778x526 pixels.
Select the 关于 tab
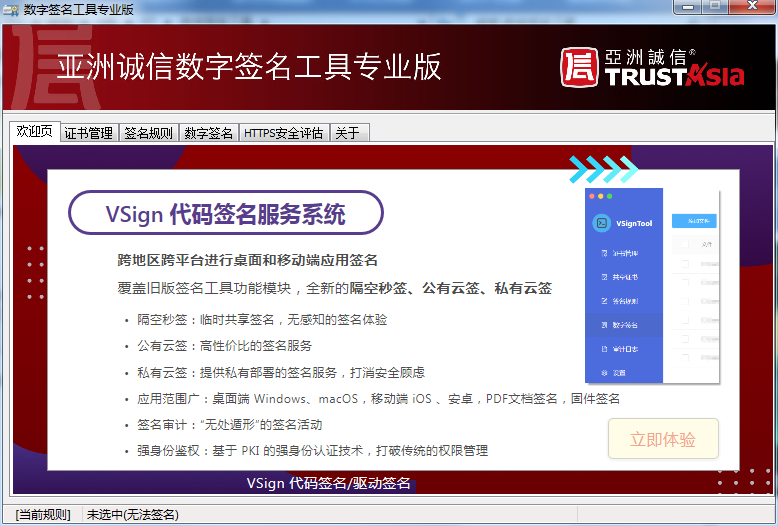click(349, 133)
